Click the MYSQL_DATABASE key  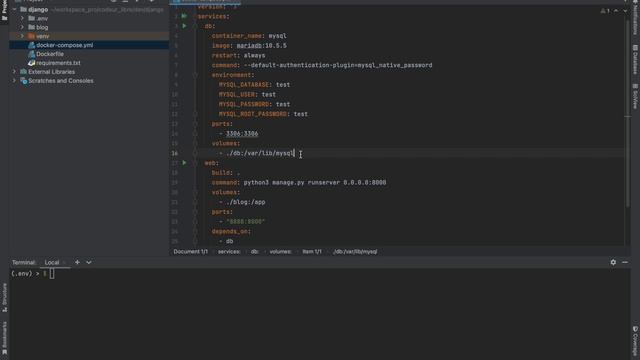coord(244,85)
